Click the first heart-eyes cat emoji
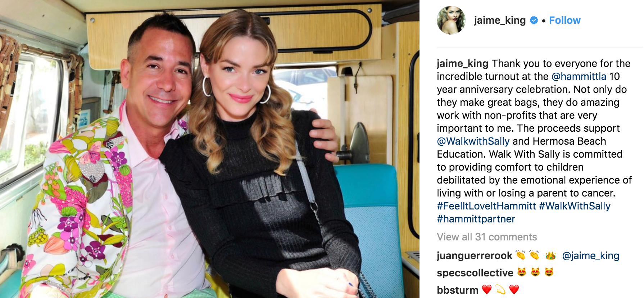 (x=522, y=272)
